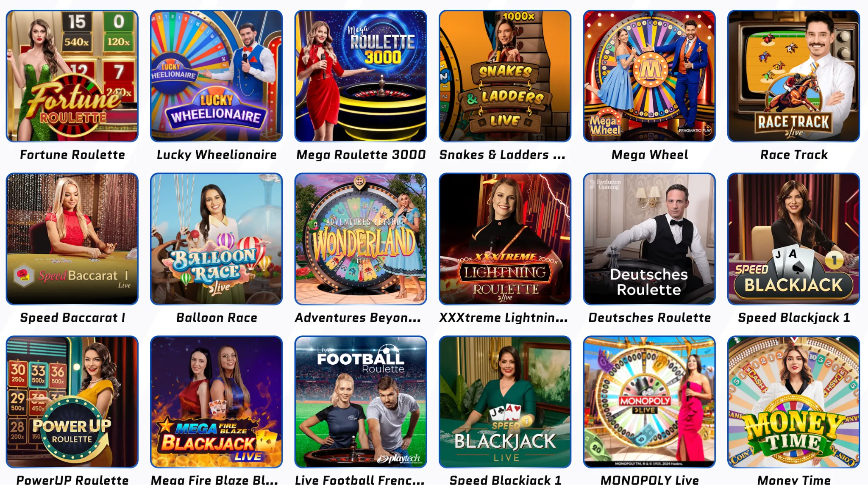This screenshot has height=485, width=868.
Task: Open PowerUP Roulette game tile
Action: pyautogui.click(x=72, y=402)
